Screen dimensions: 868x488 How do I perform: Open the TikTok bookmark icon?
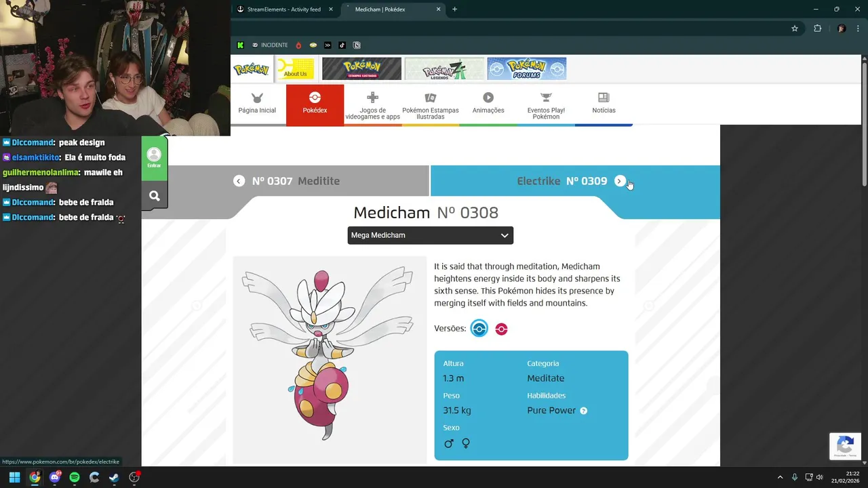[342, 45]
